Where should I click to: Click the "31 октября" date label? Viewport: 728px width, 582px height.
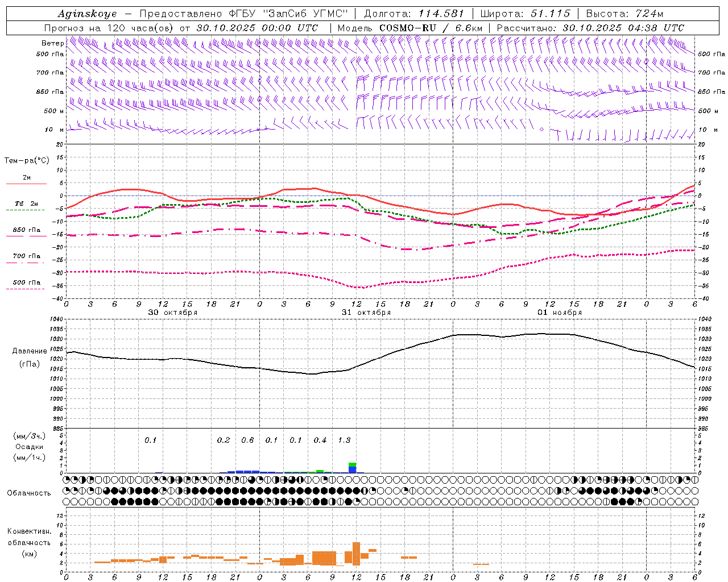(x=366, y=313)
